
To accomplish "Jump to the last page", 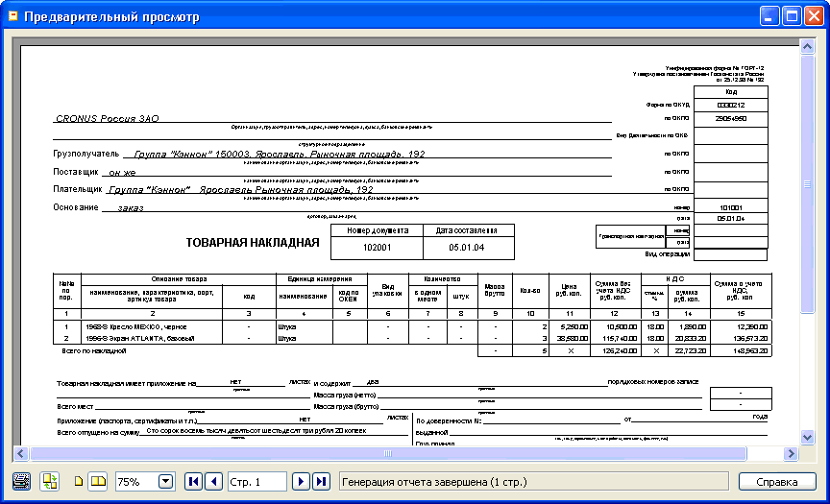I will pyautogui.click(x=321, y=481).
